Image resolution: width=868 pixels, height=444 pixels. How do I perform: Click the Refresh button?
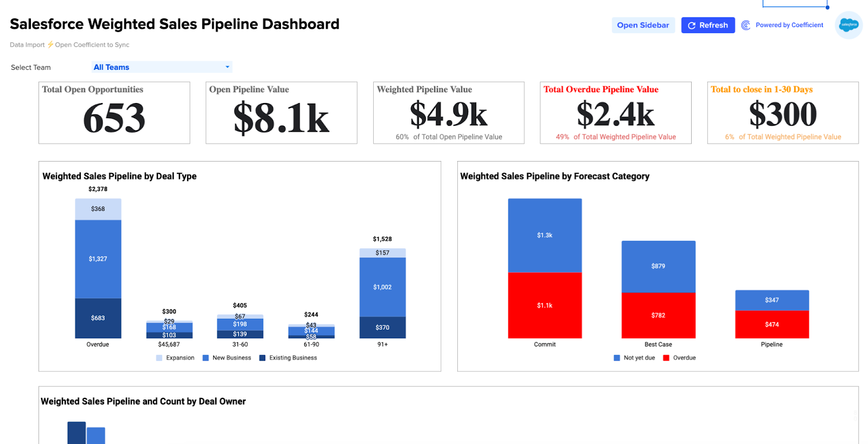point(708,25)
